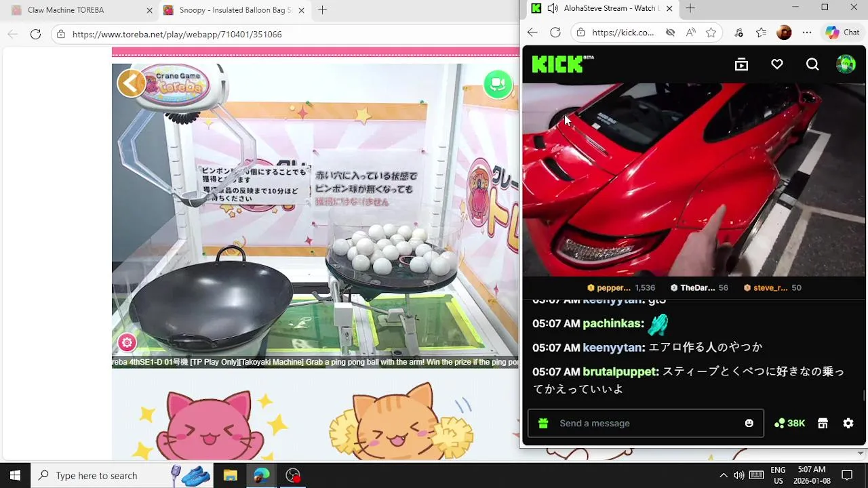Image resolution: width=868 pixels, height=488 pixels.
Task: Open pink settings gear on Toreba video
Action: pos(127,342)
